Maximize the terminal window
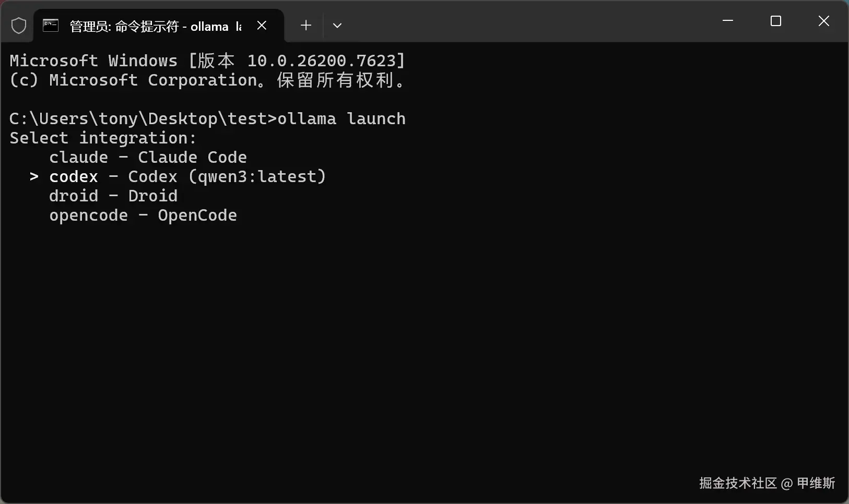Screen dimensions: 849x504 click(776, 21)
